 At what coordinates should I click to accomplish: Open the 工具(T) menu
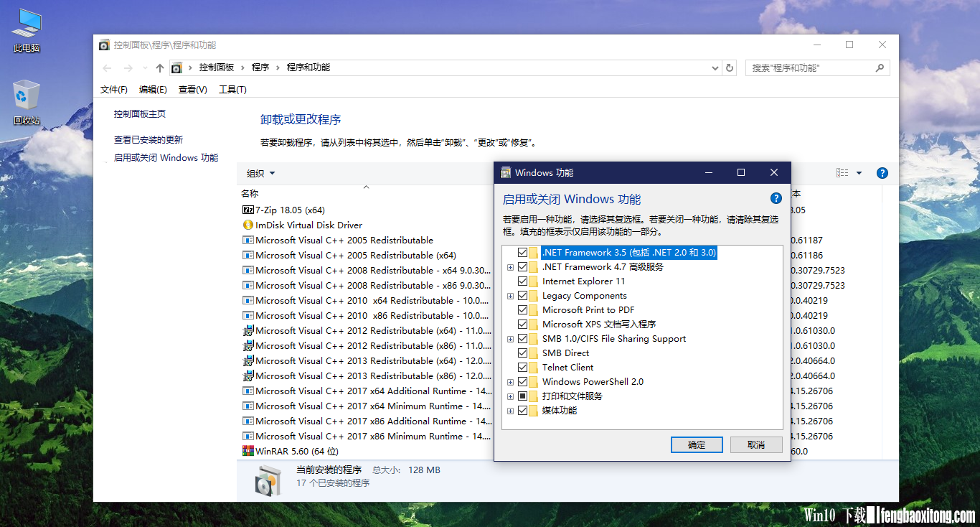pos(232,90)
